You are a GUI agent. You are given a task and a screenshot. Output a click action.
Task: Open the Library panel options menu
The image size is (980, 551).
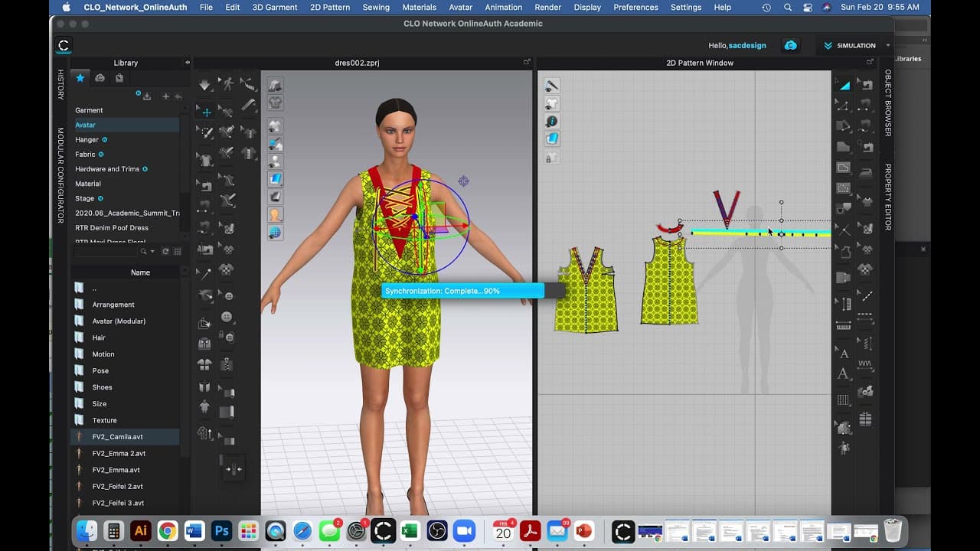click(186, 63)
